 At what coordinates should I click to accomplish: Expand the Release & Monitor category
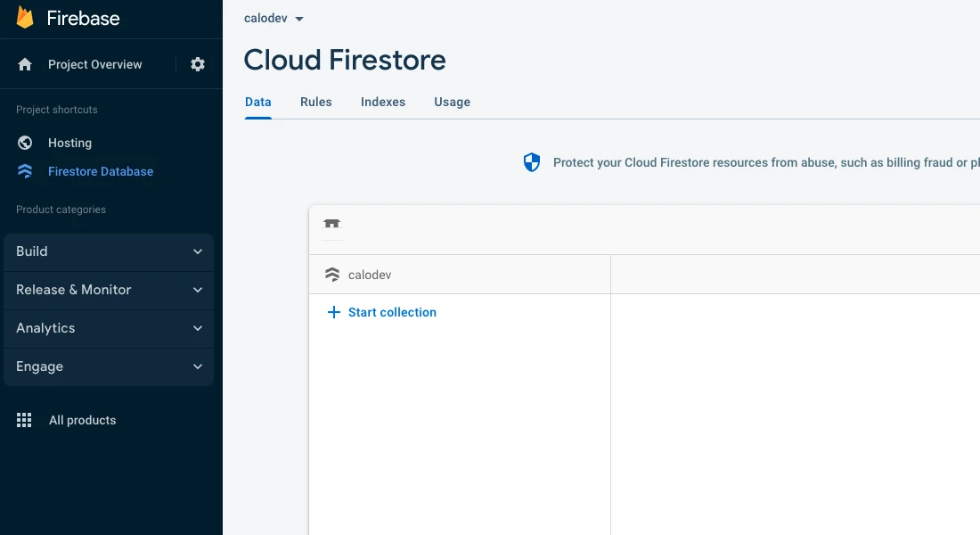coord(109,290)
